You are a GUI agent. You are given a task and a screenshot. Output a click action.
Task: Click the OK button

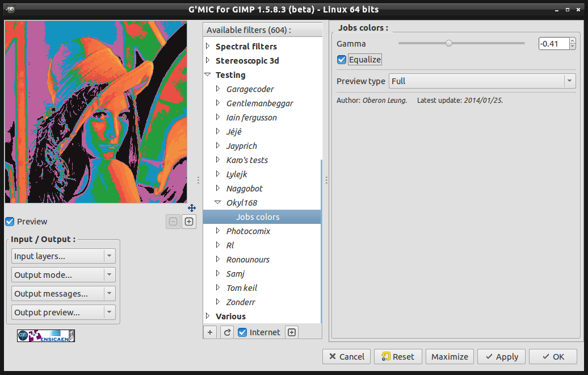tap(553, 357)
